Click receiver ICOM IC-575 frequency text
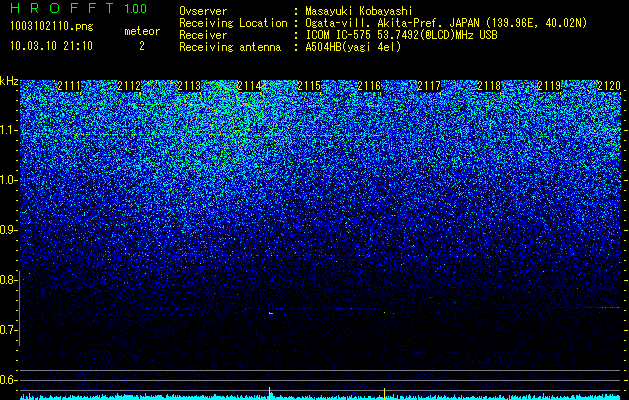The height and width of the screenshot is (400, 629). point(401,35)
